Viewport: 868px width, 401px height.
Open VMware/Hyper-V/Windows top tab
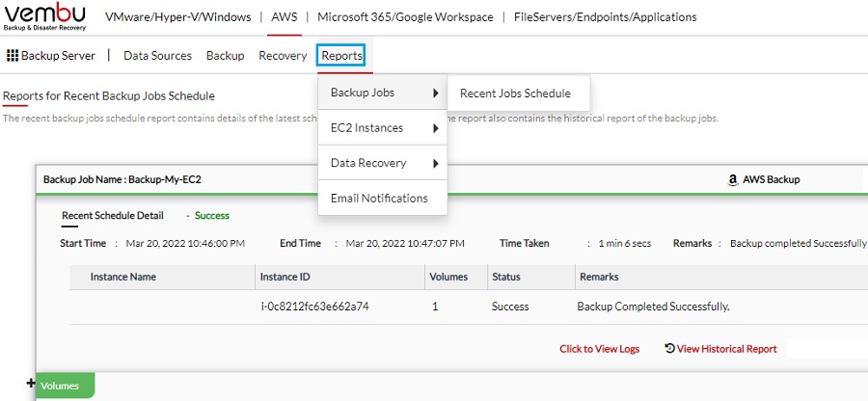(x=177, y=17)
